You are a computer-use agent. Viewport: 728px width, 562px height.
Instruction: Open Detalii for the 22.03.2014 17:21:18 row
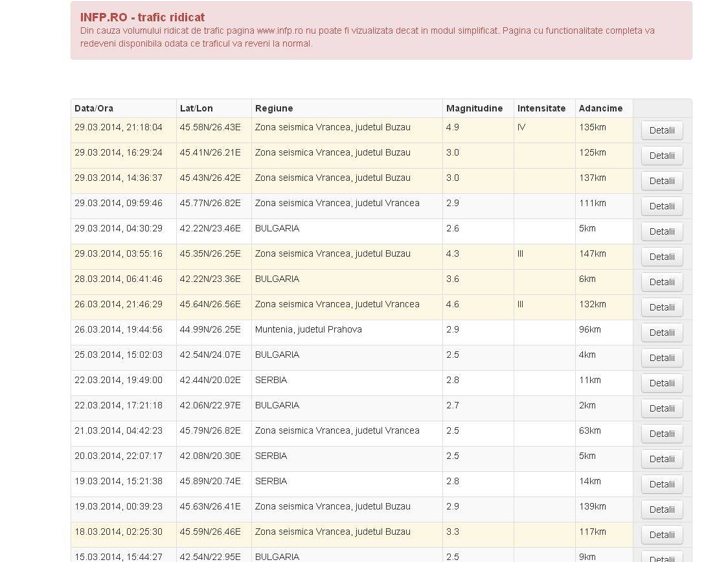point(661,408)
